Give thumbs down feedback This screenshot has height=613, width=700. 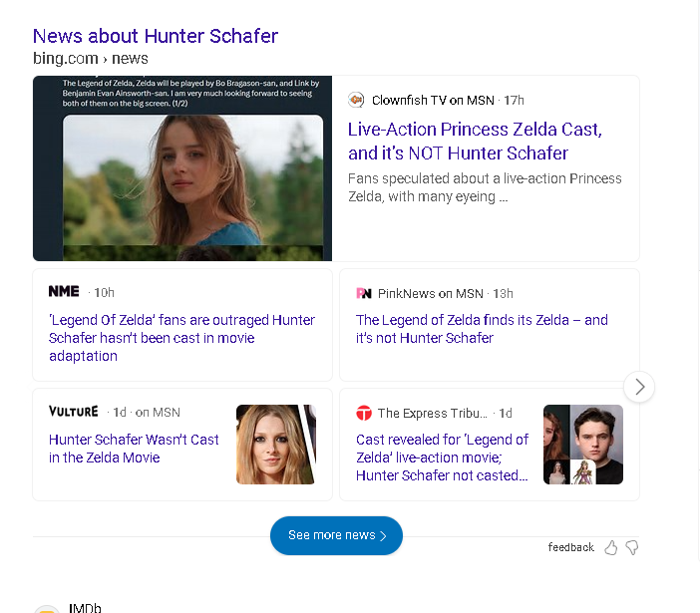coord(632,547)
